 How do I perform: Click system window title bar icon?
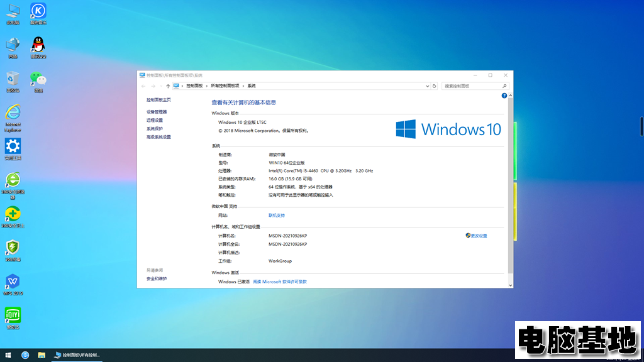click(142, 75)
